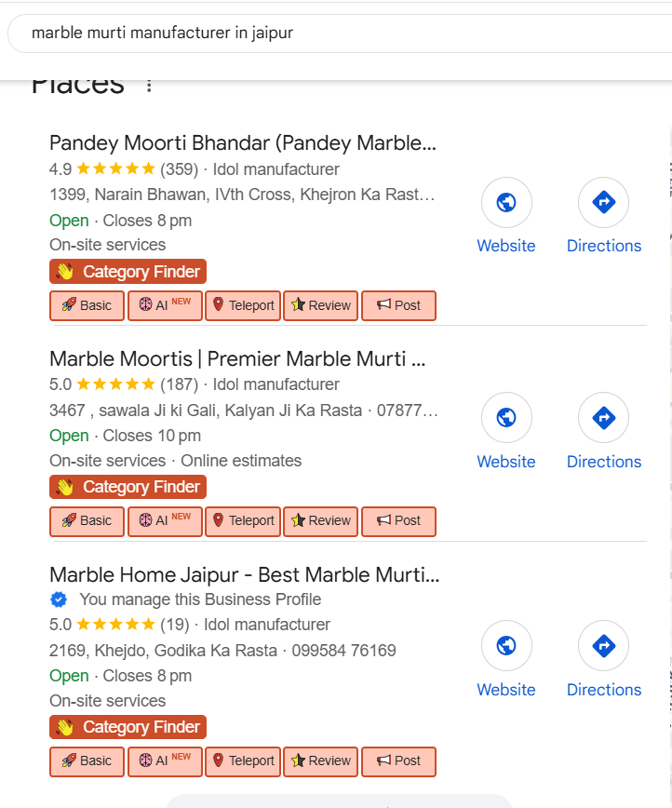
Task: Click Category Finder under Pandey Moorti Bhandar
Action: [128, 272]
